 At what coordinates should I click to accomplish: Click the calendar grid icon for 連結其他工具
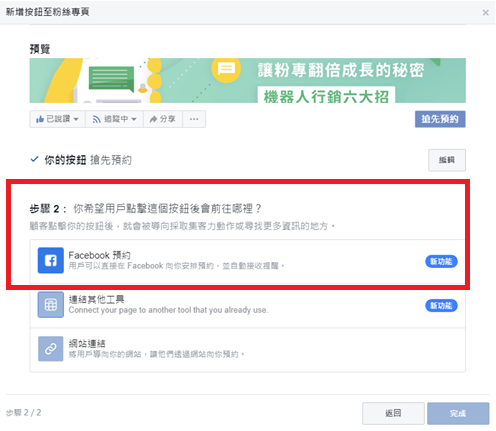pos(50,304)
